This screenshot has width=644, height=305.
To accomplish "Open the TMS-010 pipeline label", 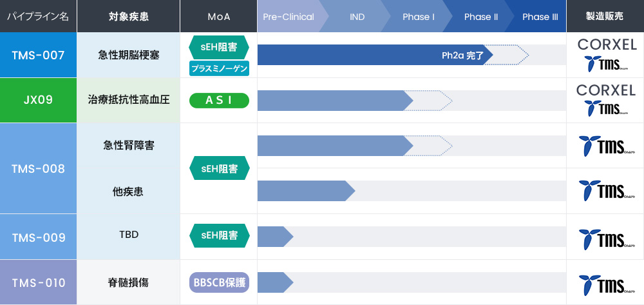I will pyautogui.click(x=38, y=282).
